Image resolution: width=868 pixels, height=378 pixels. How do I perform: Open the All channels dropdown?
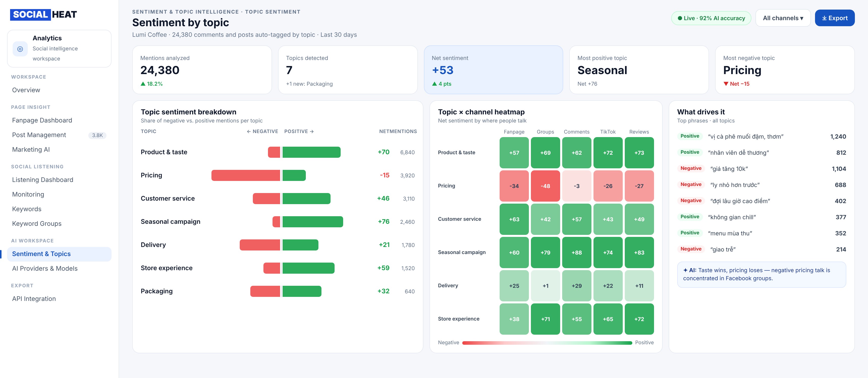pyautogui.click(x=783, y=18)
